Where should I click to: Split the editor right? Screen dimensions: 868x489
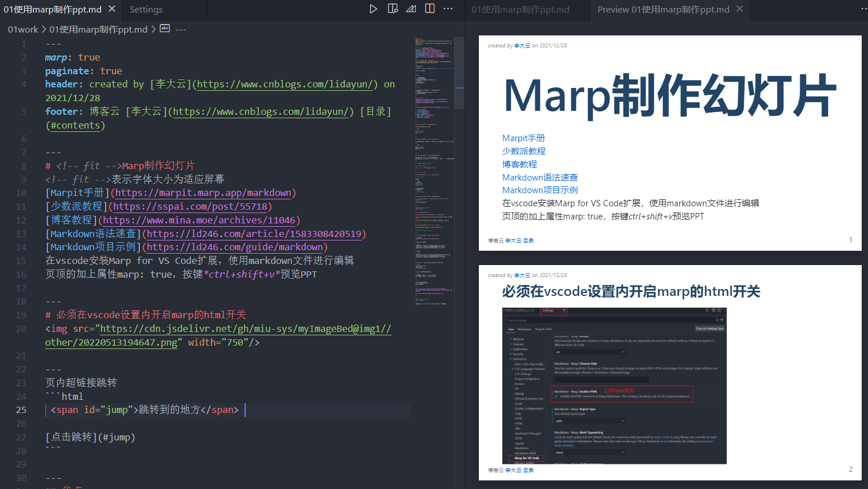(x=430, y=9)
